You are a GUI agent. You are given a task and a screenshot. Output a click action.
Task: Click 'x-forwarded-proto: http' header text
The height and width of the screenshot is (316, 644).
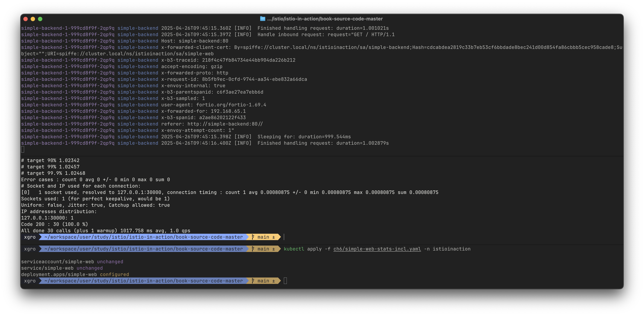click(x=195, y=73)
